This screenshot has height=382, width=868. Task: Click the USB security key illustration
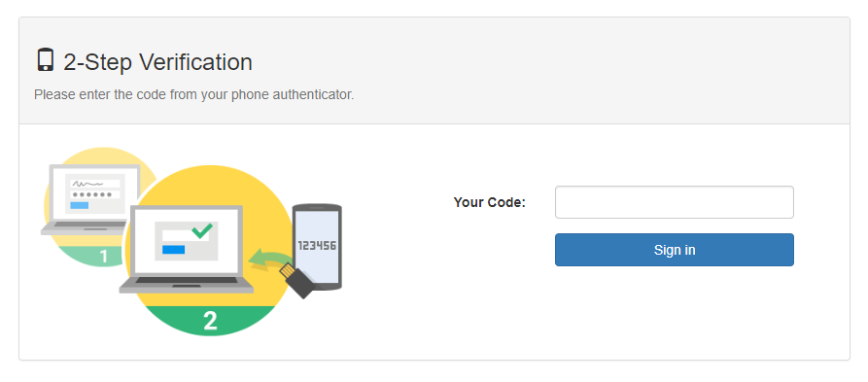pos(299,280)
